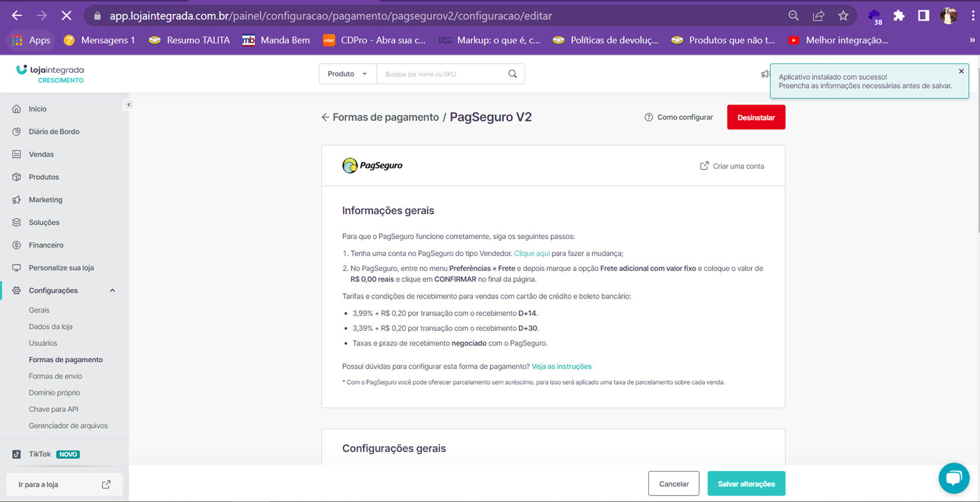
Task: Show more bookmarks with the double chevron
Action: click(x=972, y=40)
